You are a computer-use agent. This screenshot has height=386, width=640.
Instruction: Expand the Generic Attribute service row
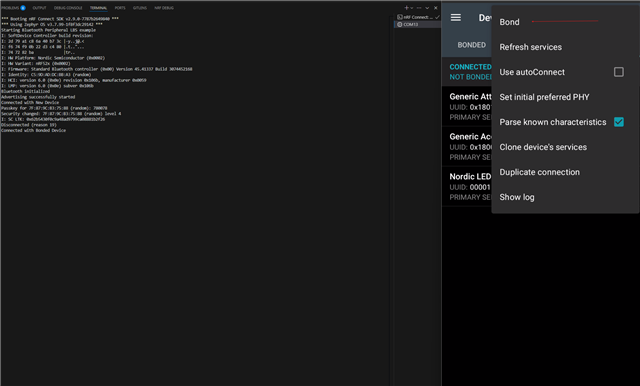coord(467,106)
